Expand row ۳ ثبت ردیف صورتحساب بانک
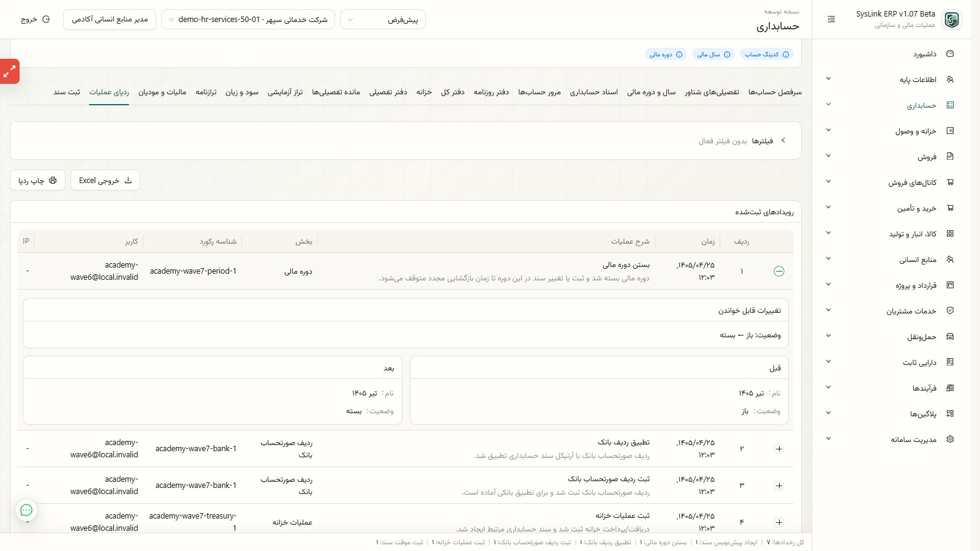The image size is (980, 551). point(779,485)
